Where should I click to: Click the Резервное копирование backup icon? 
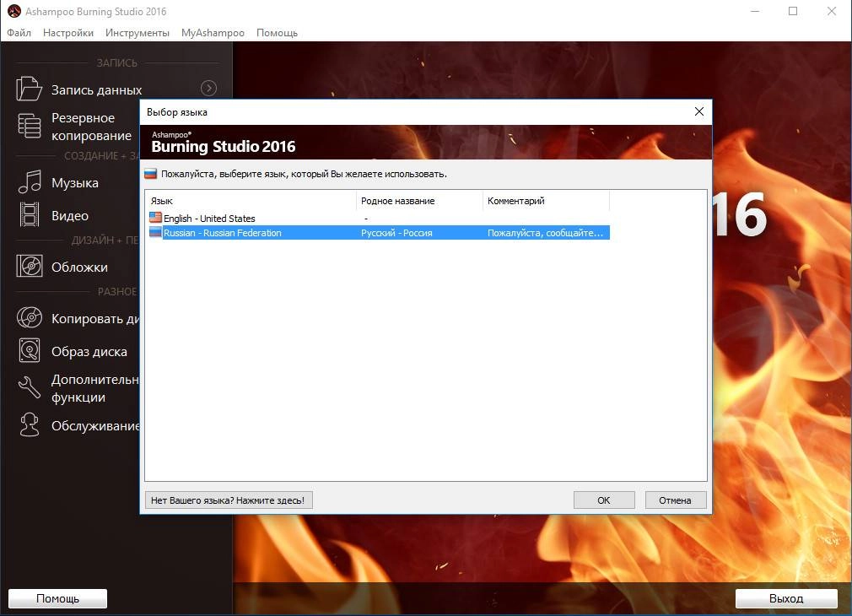29,126
